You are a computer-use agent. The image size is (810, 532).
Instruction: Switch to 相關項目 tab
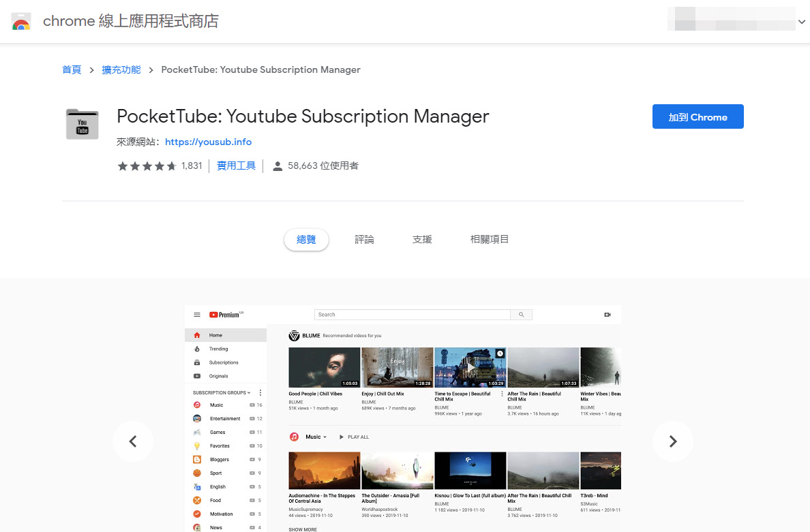(x=489, y=239)
